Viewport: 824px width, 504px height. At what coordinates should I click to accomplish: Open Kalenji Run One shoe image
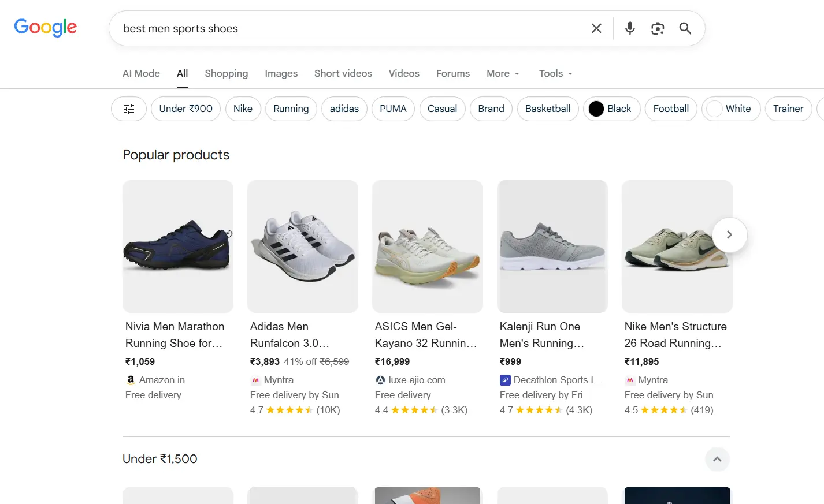pyautogui.click(x=552, y=247)
